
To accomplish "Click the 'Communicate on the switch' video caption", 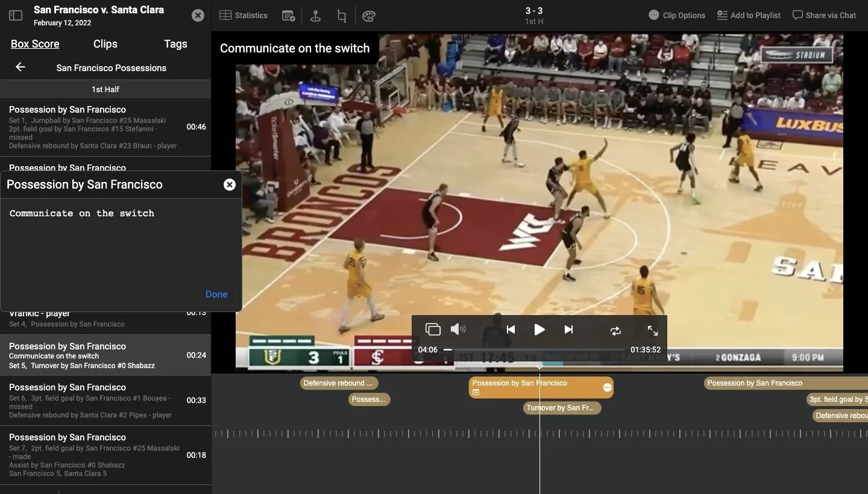I will pos(295,48).
